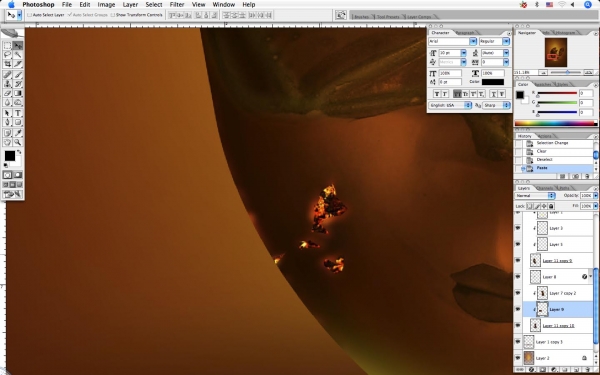
Task: Select the Magic Wand tool
Action: pyautogui.click(x=18, y=55)
